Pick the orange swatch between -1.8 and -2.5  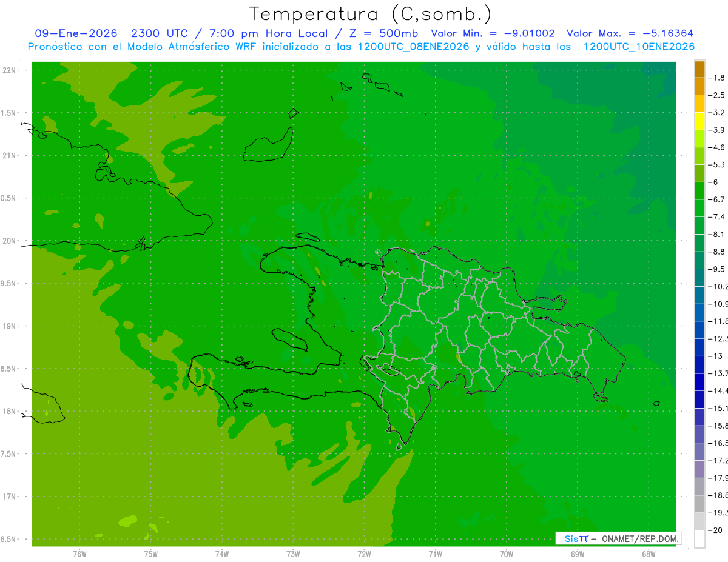(699, 87)
